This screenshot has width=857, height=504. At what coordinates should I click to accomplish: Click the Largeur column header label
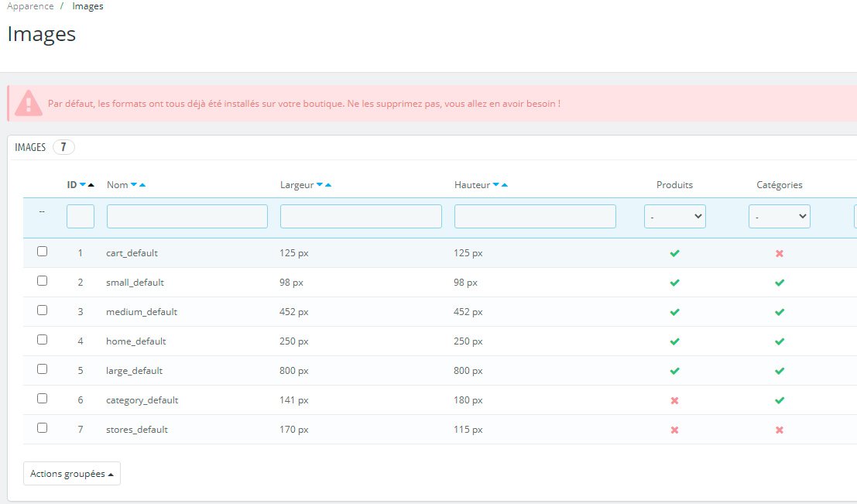click(297, 185)
